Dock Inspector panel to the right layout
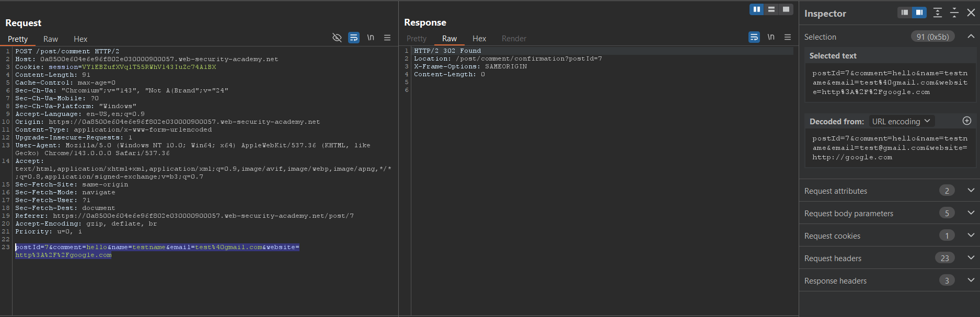This screenshot has height=317, width=980. point(919,13)
